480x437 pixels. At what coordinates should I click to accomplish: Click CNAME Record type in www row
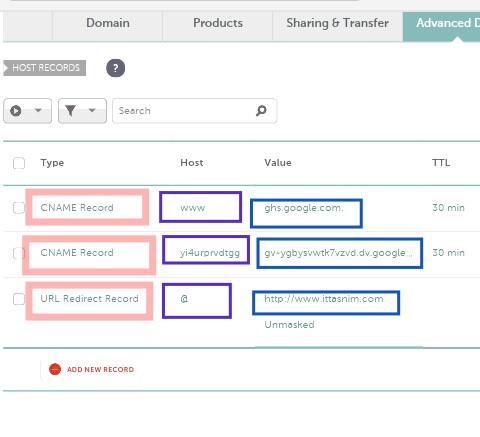[x=77, y=208]
